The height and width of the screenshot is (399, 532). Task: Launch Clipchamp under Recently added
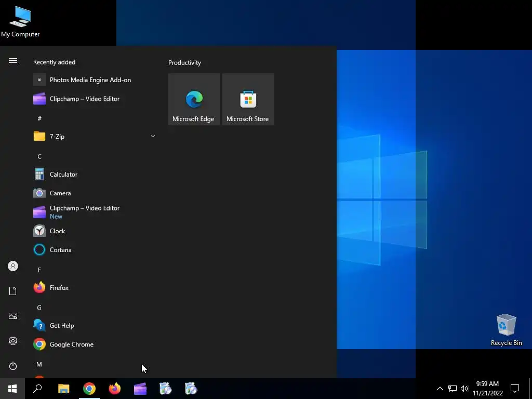[95, 99]
